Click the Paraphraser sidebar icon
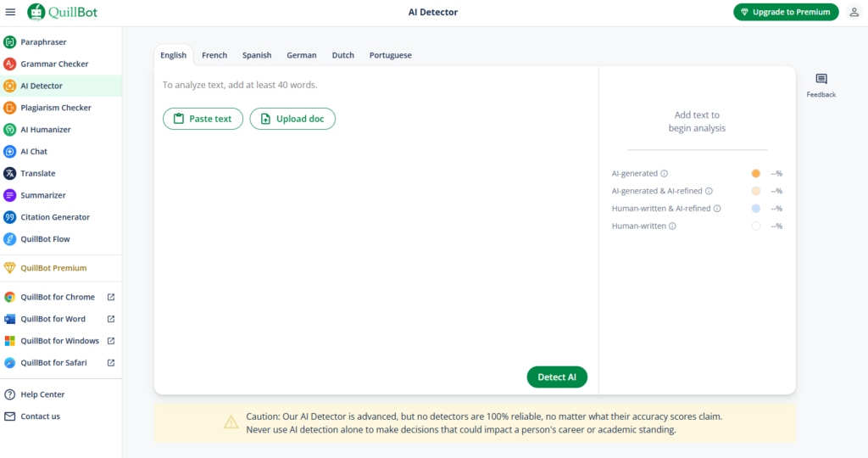The image size is (868, 458). pyautogui.click(x=10, y=42)
